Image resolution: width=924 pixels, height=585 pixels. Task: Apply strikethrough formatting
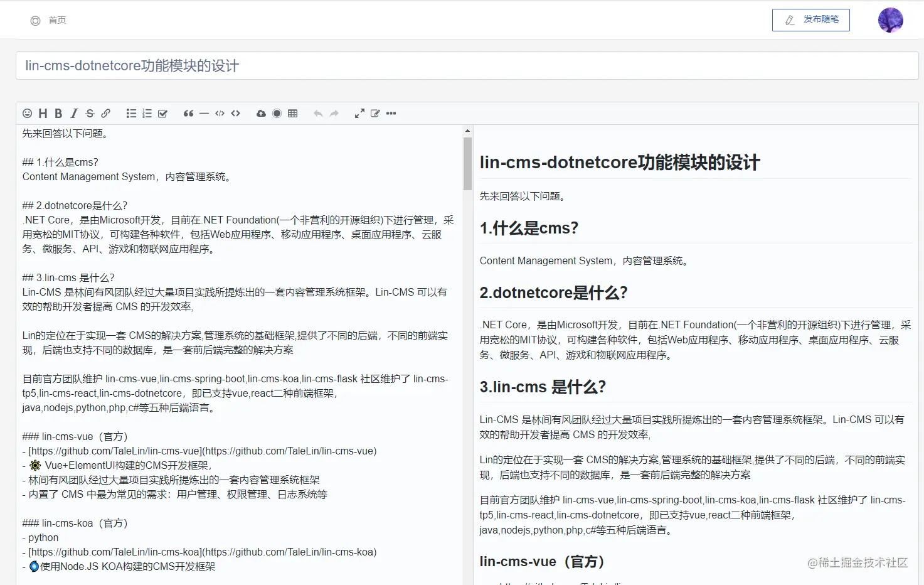coord(90,114)
